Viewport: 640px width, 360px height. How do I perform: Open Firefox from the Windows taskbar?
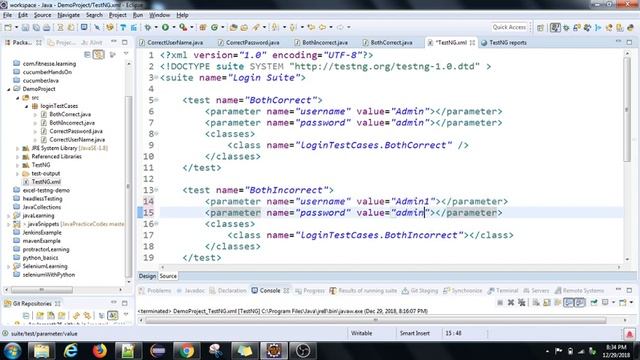[x=99, y=351]
